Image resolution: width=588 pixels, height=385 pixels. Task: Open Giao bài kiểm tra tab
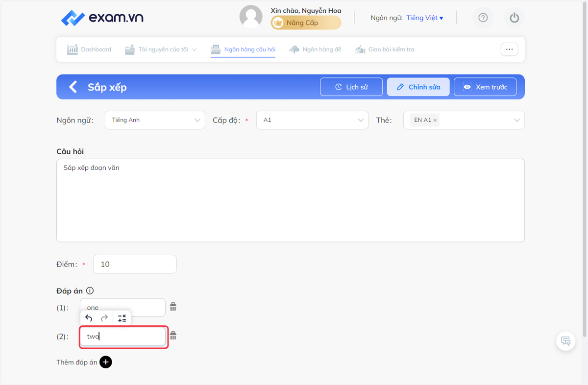pyautogui.click(x=385, y=49)
